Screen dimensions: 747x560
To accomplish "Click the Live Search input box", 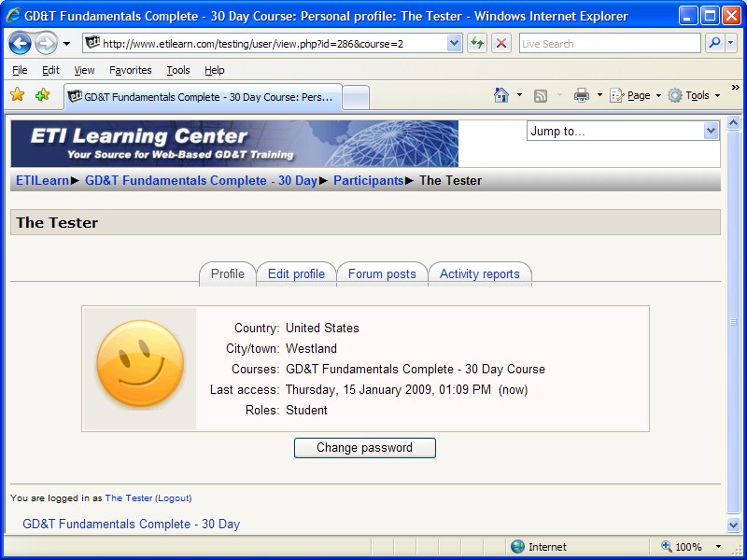I will click(x=610, y=44).
